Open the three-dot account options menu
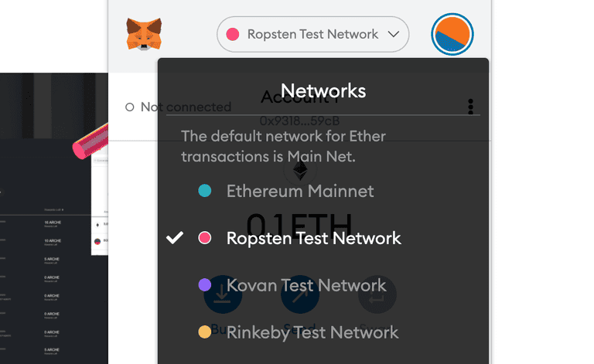 click(470, 107)
